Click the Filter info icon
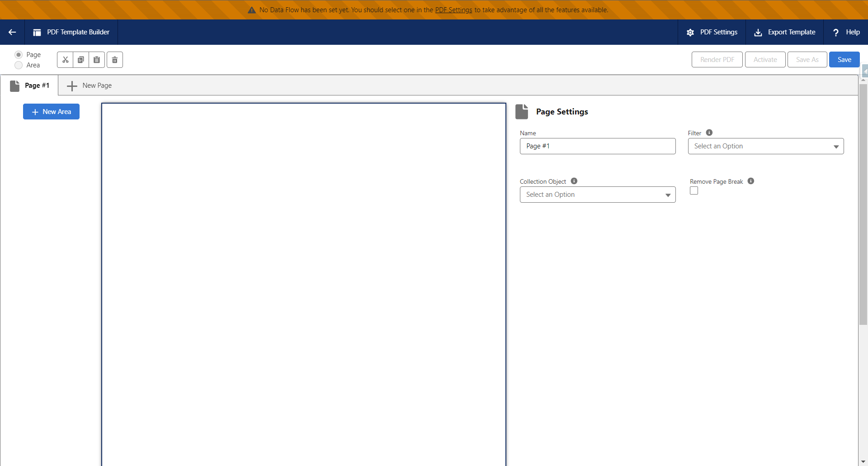The width and height of the screenshot is (868, 466). click(x=709, y=133)
